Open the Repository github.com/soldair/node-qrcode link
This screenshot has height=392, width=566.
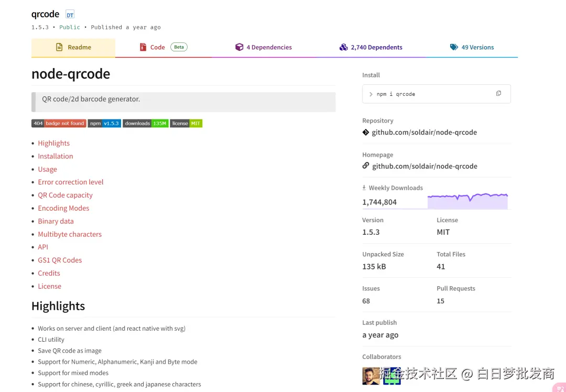click(424, 133)
